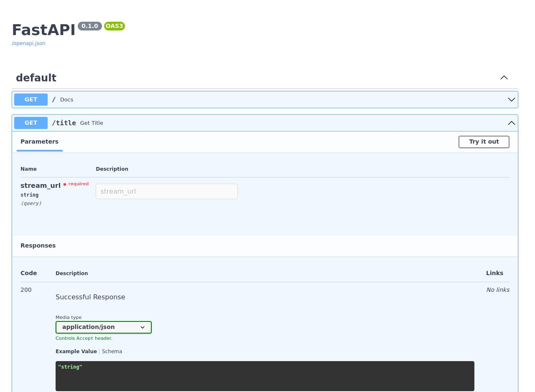Collapse the default section chevron
Viewport: 535px width, 392px height.
(504, 78)
